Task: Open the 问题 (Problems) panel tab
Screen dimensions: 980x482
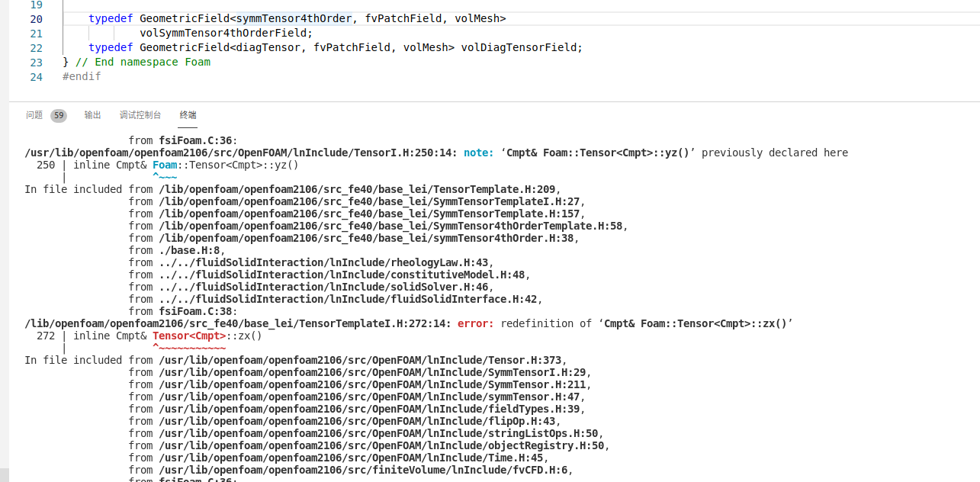Action: pyautogui.click(x=34, y=115)
